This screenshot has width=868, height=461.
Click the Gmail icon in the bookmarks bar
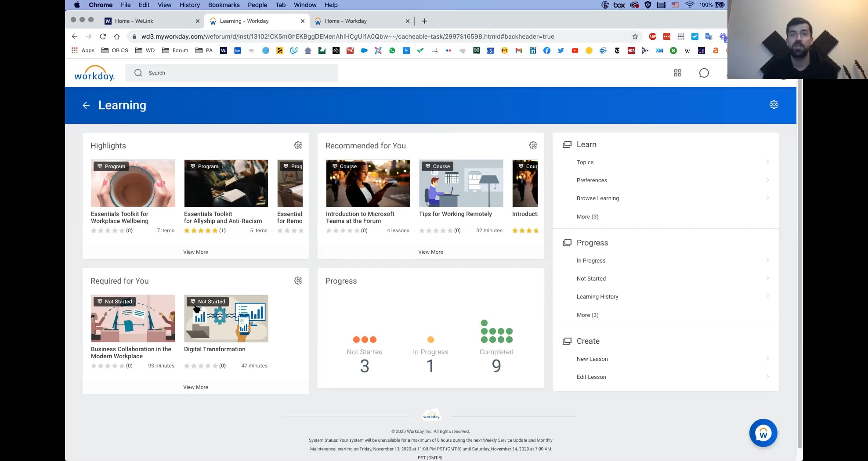(x=518, y=50)
